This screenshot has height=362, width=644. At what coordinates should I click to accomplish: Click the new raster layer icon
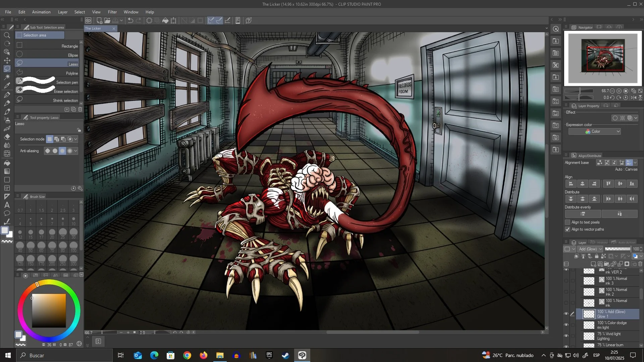point(593,264)
